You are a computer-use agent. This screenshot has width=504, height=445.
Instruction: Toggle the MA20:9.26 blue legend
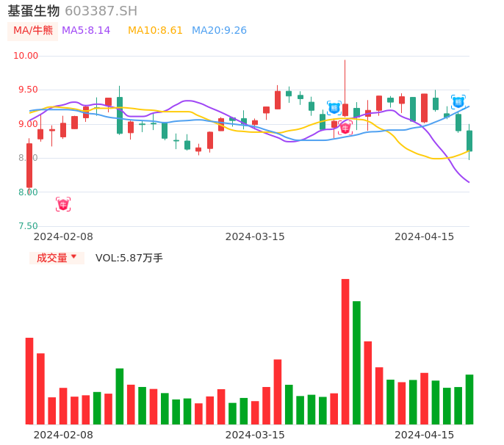point(219,30)
